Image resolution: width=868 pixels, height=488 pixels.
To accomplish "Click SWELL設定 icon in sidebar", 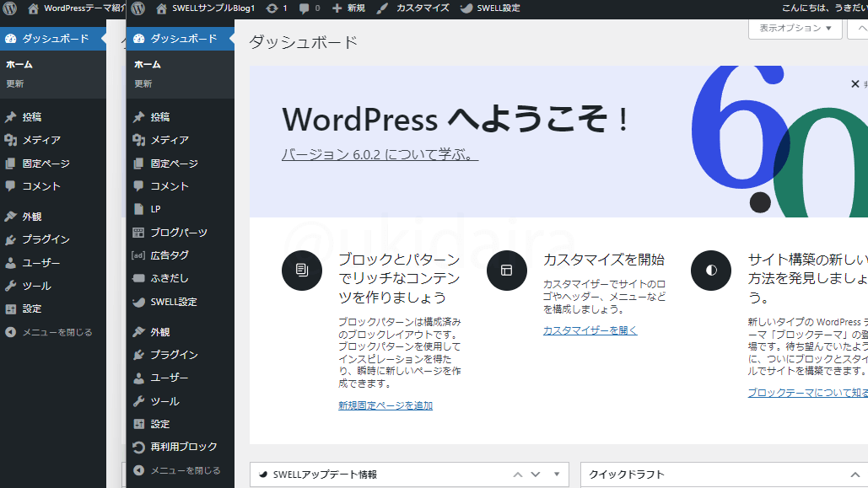I will pos(138,302).
